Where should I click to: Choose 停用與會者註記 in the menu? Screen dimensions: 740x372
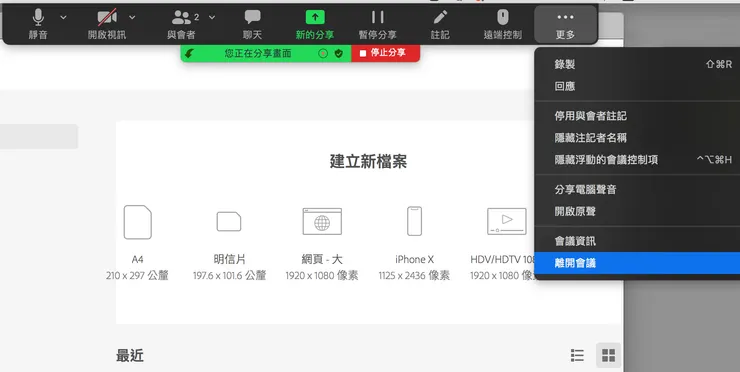tap(638, 116)
